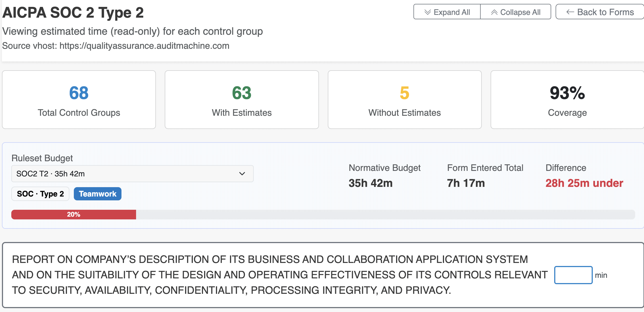Click the Difference value 28h 25m under
The image size is (644, 312).
[x=584, y=183]
